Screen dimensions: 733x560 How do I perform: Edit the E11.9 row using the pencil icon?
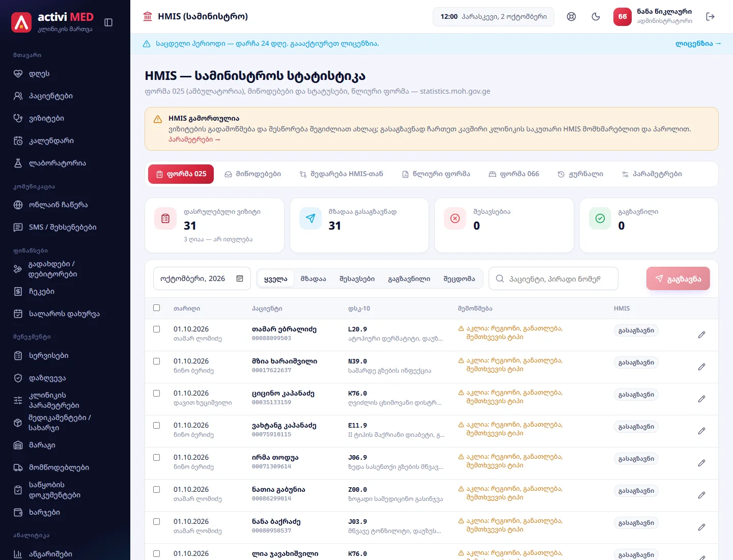(701, 431)
